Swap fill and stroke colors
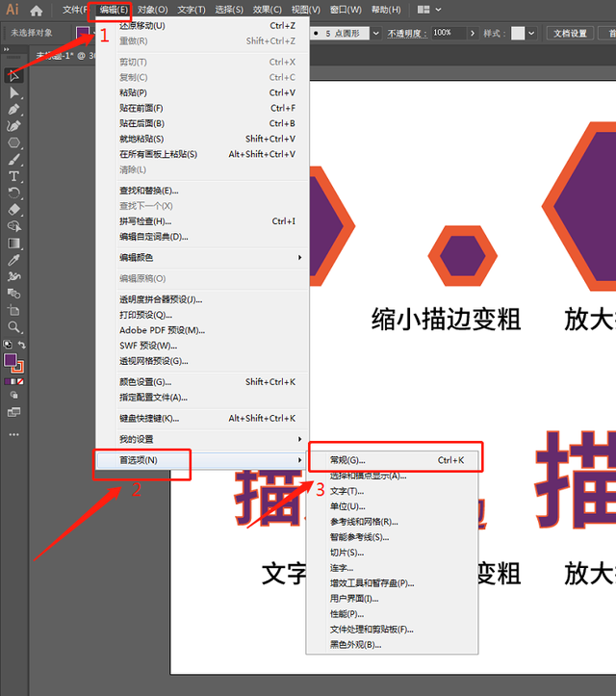616x696 pixels. (21, 345)
